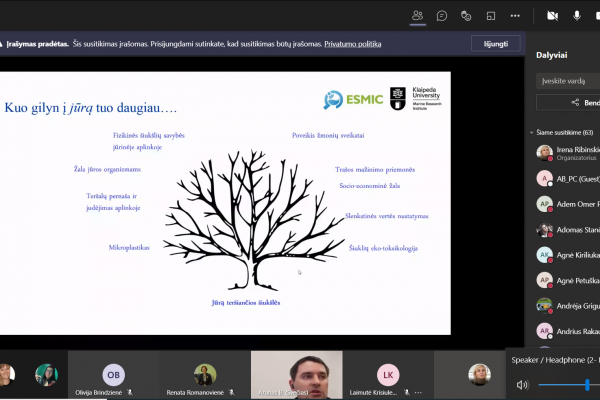Open the Privatumo politika link
The height and width of the screenshot is (400, 600).
(x=352, y=44)
